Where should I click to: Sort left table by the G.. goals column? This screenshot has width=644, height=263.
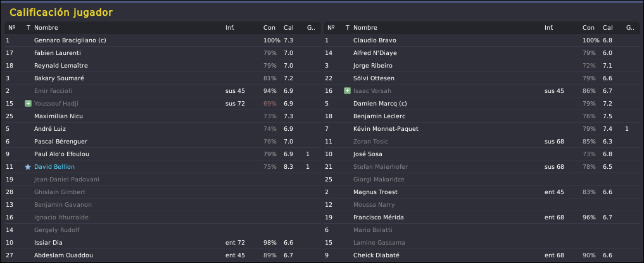click(311, 28)
